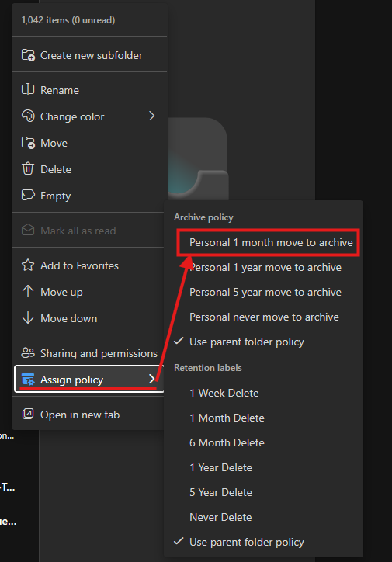
Task: Choose Personal never move to archive option
Action: 263,317
